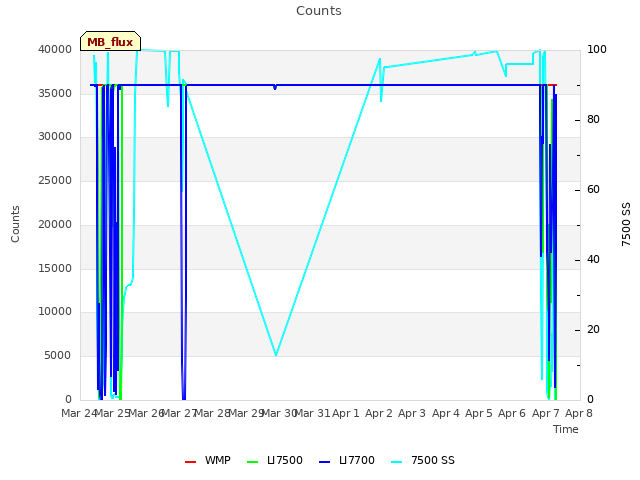Click the small blue dip near Mar 30
640x480 pixels.
point(275,87)
